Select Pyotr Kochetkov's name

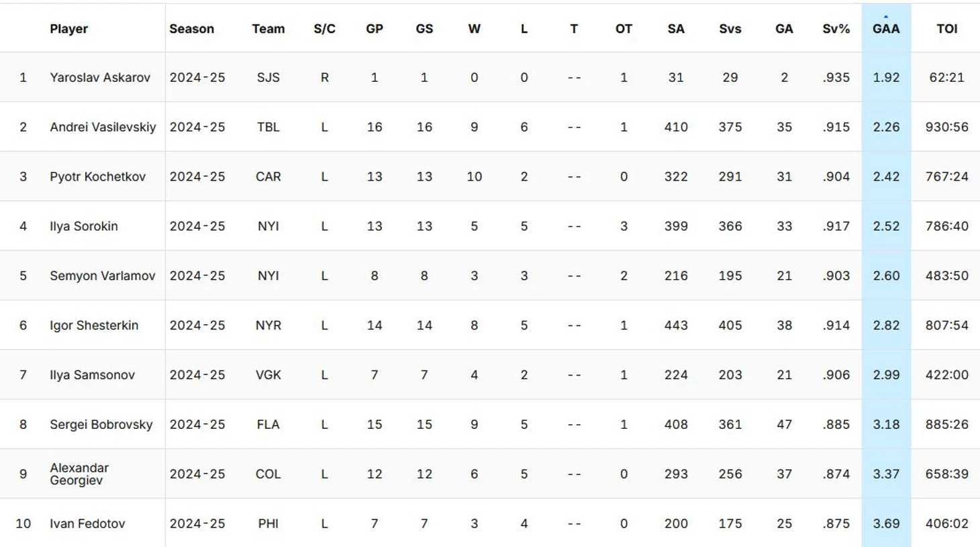[97, 177]
